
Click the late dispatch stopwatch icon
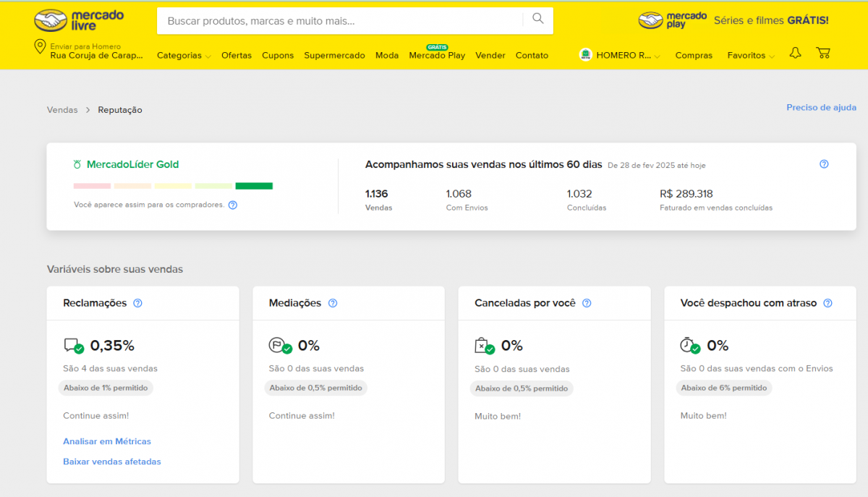[x=690, y=346]
